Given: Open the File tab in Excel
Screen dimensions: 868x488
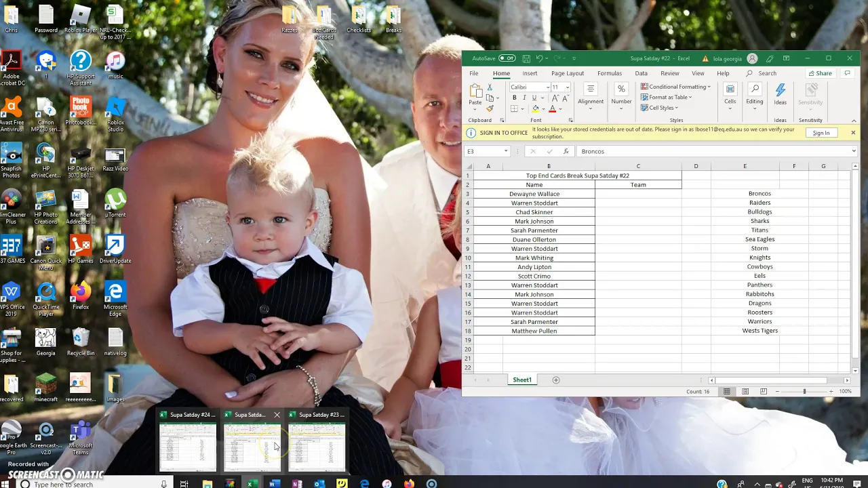Looking at the screenshot, I should [x=474, y=73].
